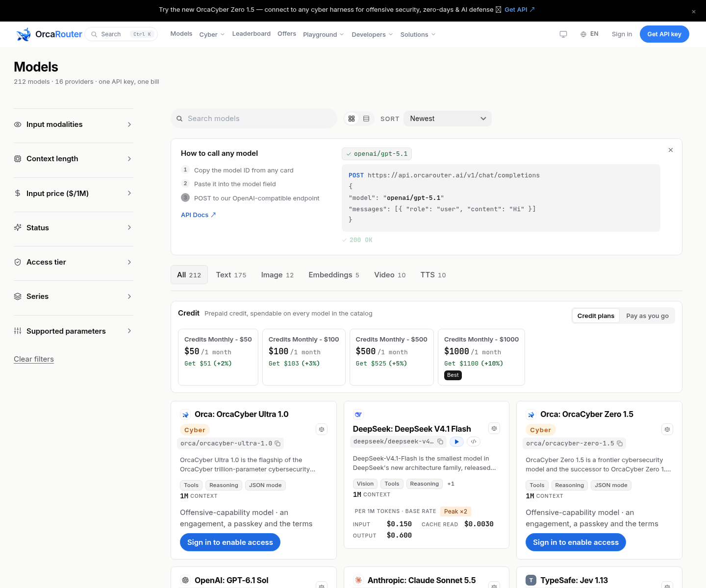Close the How to call any model panel

(x=671, y=150)
